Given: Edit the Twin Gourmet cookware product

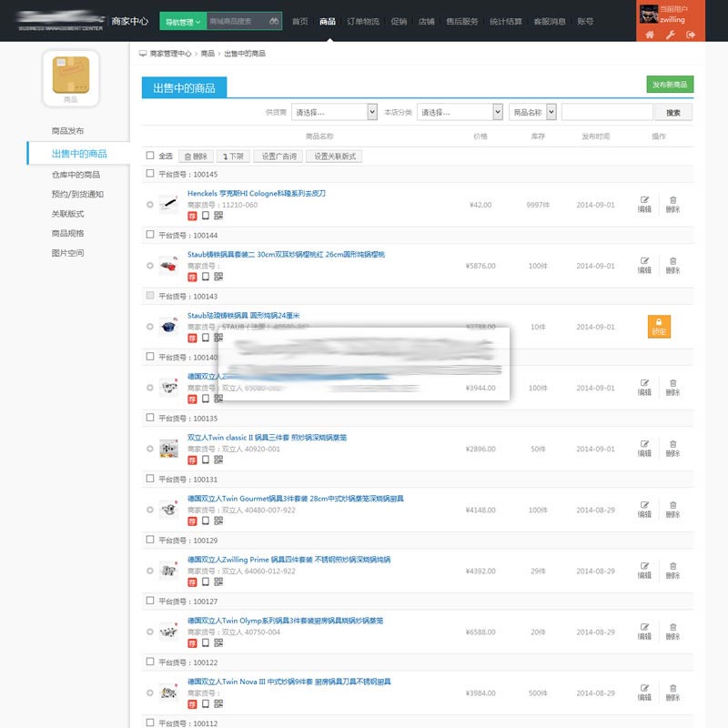Looking at the screenshot, I should (x=644, y=510).
